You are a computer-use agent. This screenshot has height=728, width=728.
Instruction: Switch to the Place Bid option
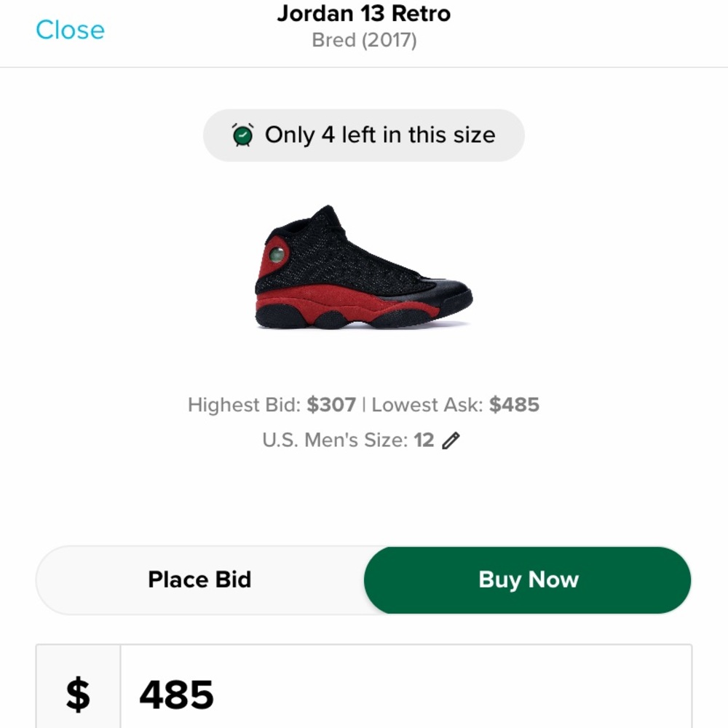click(199, 579)
